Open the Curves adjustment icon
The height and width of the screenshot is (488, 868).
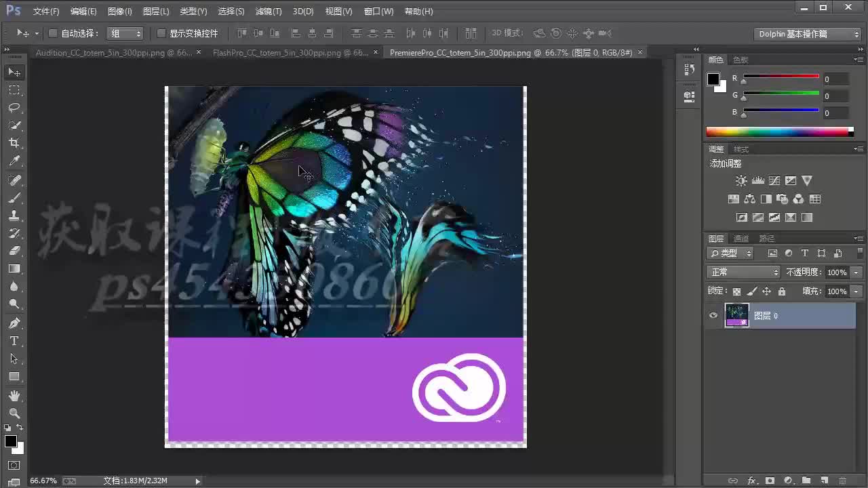tap(774, 180)
